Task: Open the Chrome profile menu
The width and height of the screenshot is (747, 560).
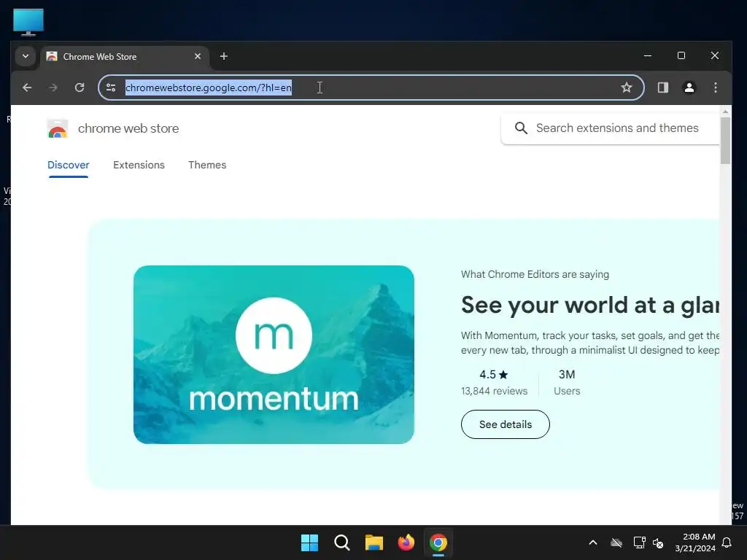Action: 689,87
